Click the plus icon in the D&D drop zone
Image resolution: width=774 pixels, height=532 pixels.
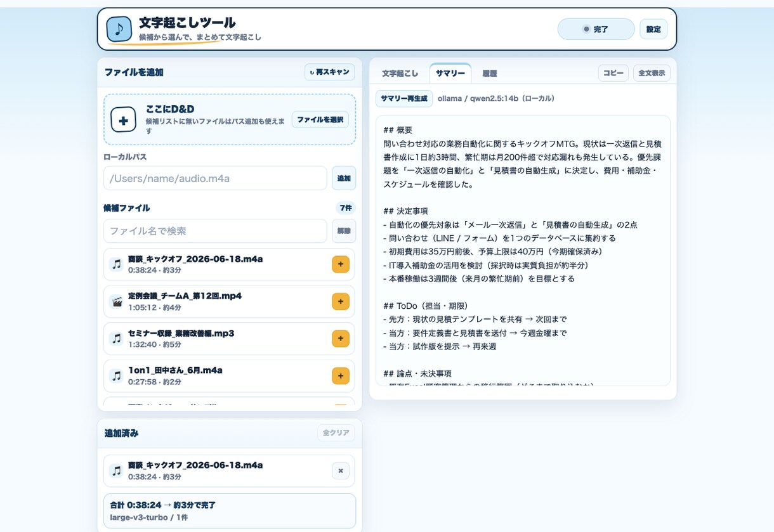[123, 119]
